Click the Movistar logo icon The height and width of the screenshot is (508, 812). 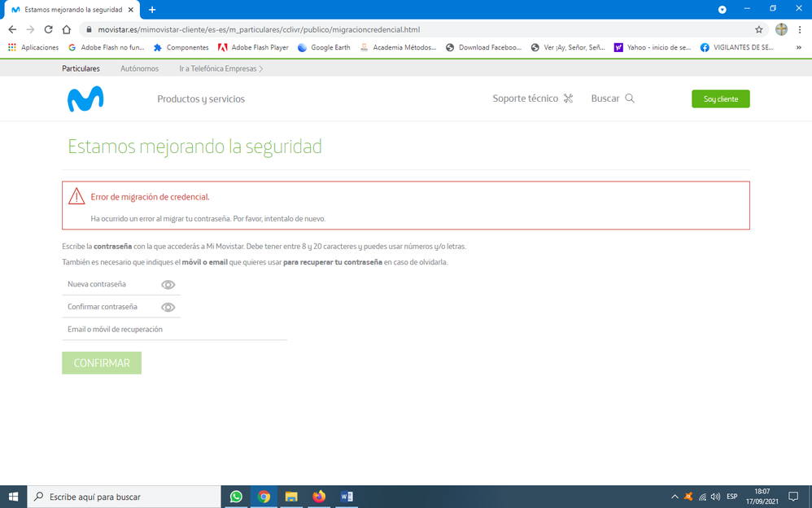click(85, 99)
